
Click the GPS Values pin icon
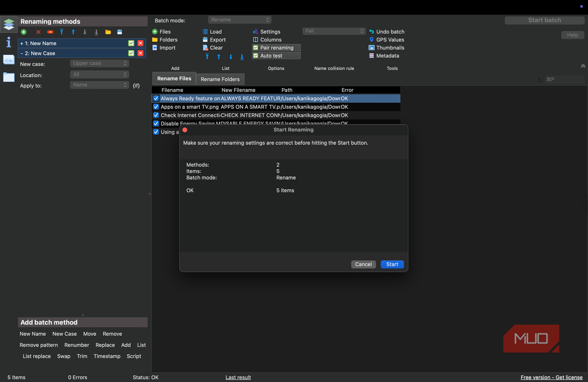coord(371,40)
